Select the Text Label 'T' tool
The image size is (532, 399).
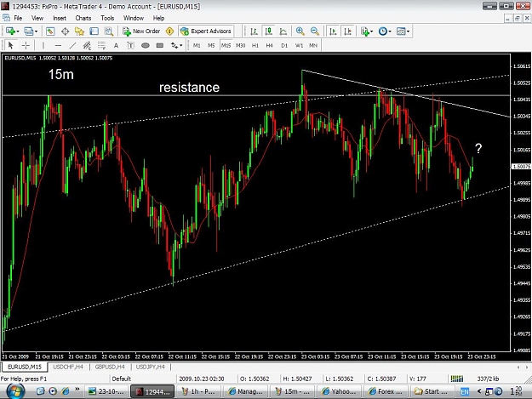click(130, 45)
